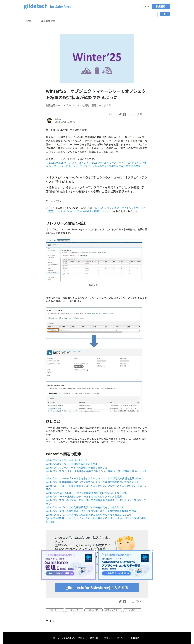Select the オブジェクト… tag

pos(113,610)
